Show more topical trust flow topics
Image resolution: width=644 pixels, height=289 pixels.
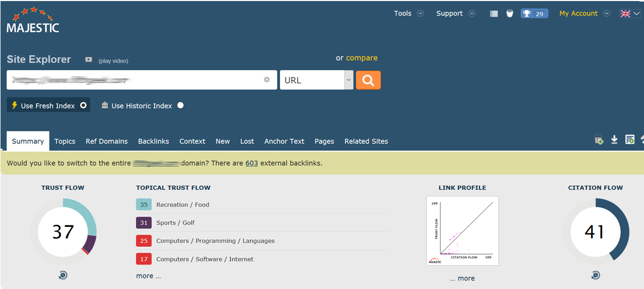[148, 276]
